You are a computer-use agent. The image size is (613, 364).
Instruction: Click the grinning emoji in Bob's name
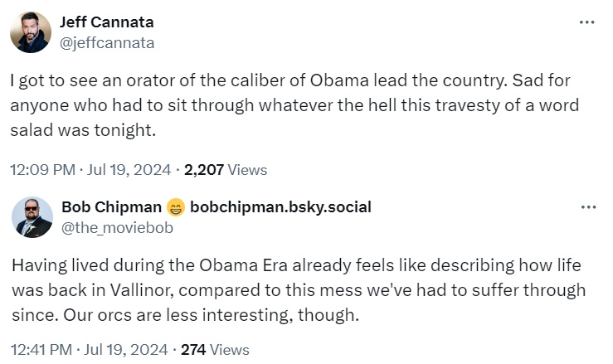pyautogui.click(x=175, y=207)
